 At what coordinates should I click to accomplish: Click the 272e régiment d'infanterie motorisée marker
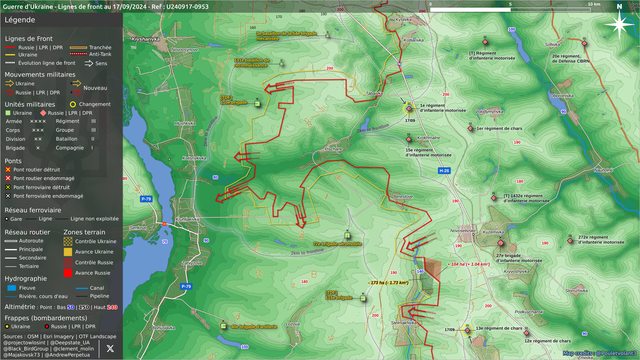tap(570, 241)
